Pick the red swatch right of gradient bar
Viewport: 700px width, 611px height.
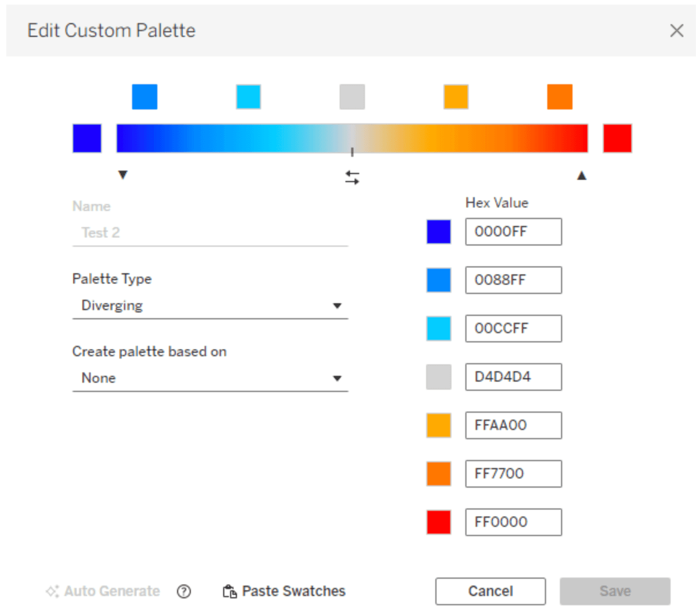(617, 138)
